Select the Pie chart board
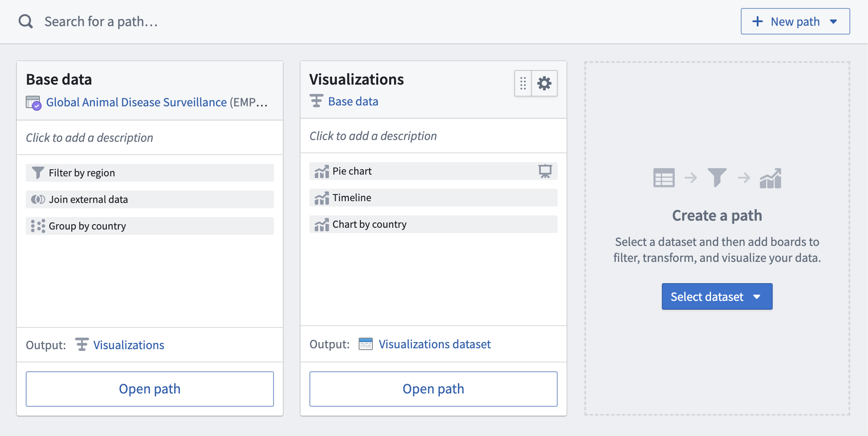This screenshot has height=436, width=868. (434, 171)
